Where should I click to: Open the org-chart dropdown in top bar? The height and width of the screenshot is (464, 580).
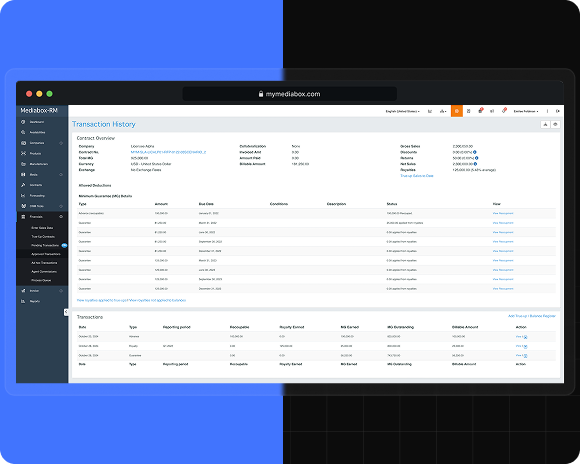(x=443, y=111)
